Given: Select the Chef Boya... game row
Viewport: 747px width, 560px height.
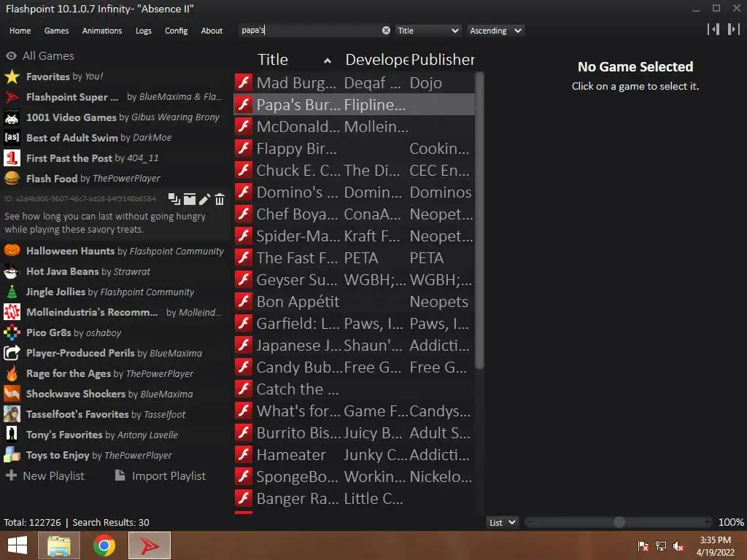Looking at the screenshot, I should (354, 214).
